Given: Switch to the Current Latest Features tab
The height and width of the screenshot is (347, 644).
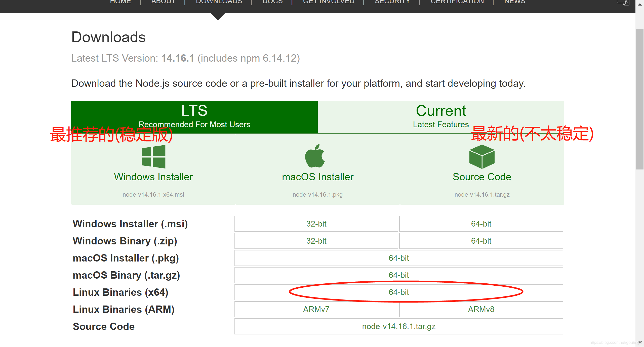Looking at the screenshot, I should [441, 117].
